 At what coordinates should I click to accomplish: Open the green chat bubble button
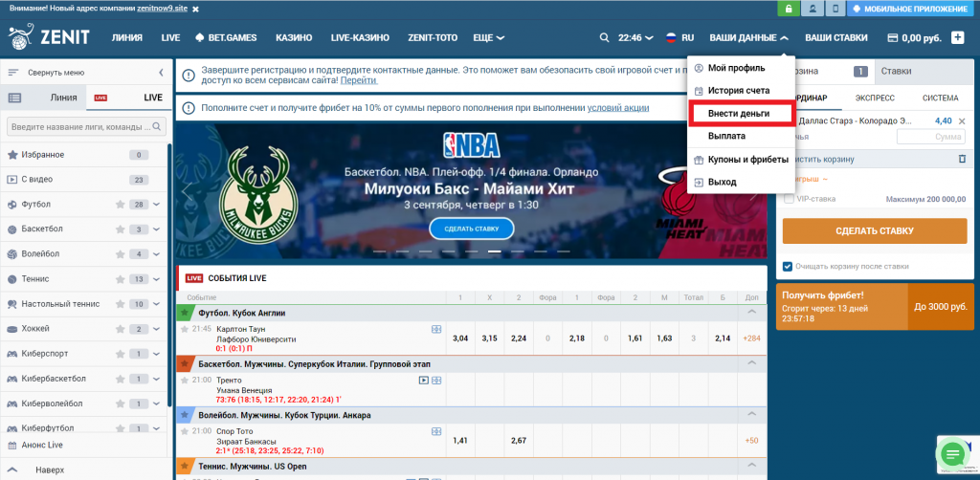click(952, 454)
